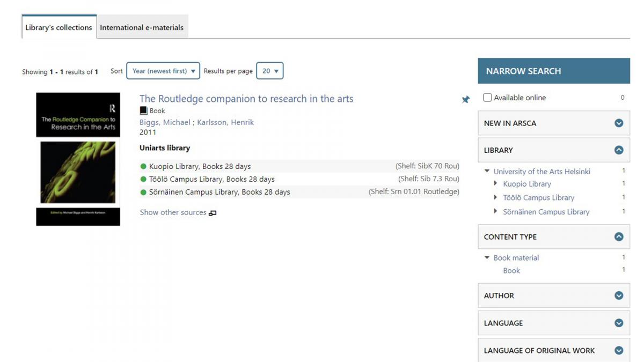Collapse the Library facet chevron
The width and height of the screenshot is (644, 362).
coord(619,150)
